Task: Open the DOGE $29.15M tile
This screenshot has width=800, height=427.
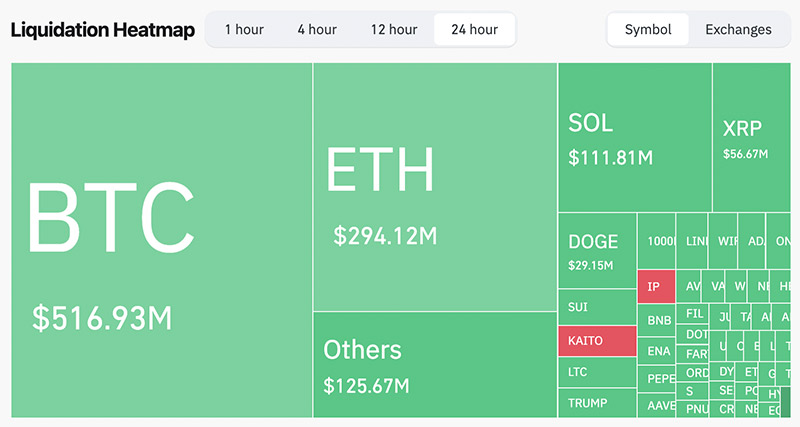Action: [x=597, y=250]
